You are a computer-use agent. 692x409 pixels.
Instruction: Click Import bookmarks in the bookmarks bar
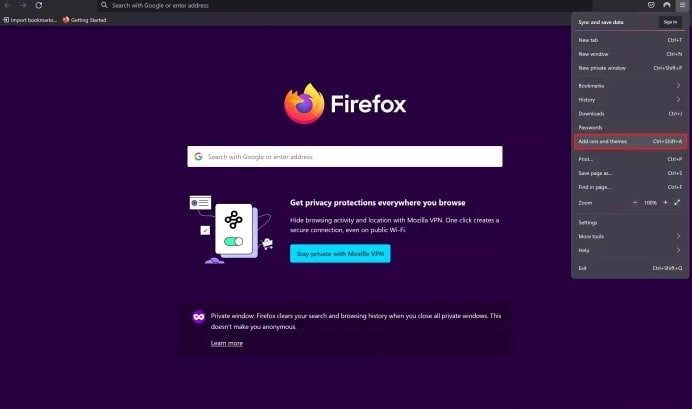[x=30, y=20]
